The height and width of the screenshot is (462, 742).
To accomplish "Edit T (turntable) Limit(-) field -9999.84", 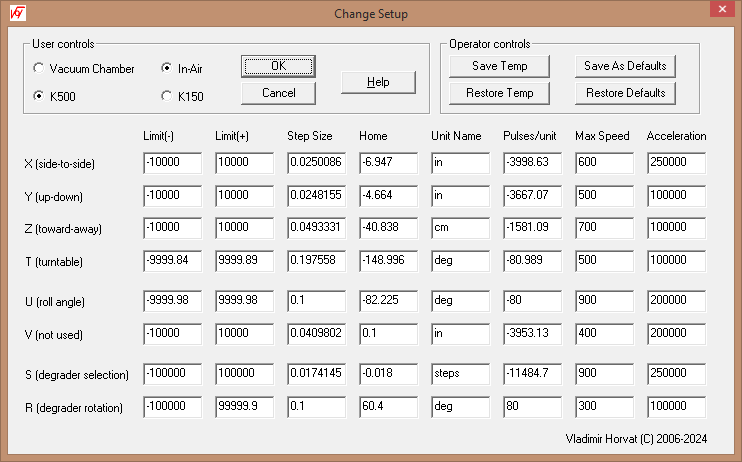I will [173, 261].
